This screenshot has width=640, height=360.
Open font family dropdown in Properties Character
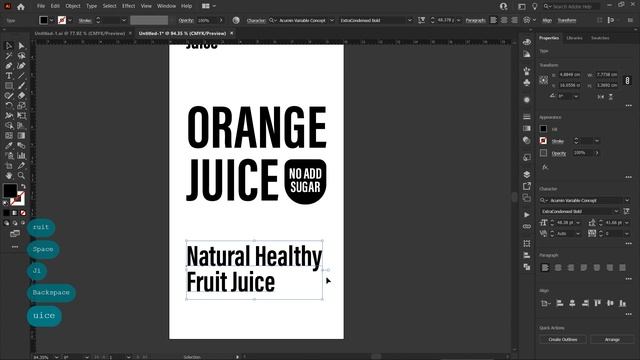click(x=627, y=200)
